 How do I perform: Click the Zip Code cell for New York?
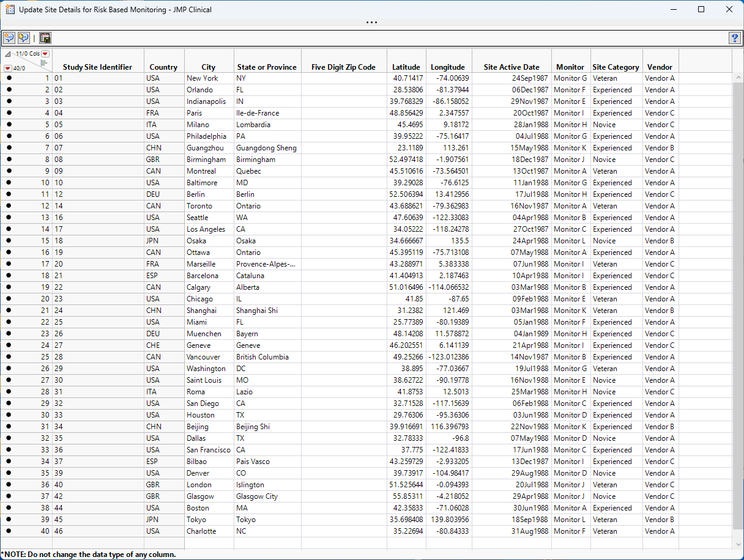tap(343, 78)
